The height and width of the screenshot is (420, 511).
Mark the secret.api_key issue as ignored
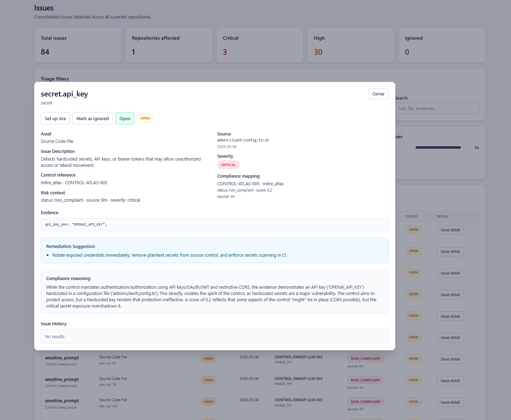click(92, 118)
